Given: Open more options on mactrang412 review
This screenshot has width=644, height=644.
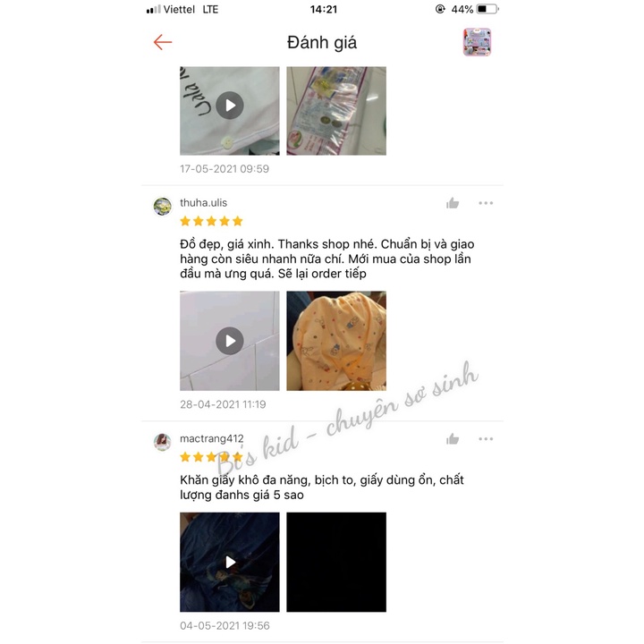Looking at the screenshot, I should pyautogui.click(x=486, y=439).
